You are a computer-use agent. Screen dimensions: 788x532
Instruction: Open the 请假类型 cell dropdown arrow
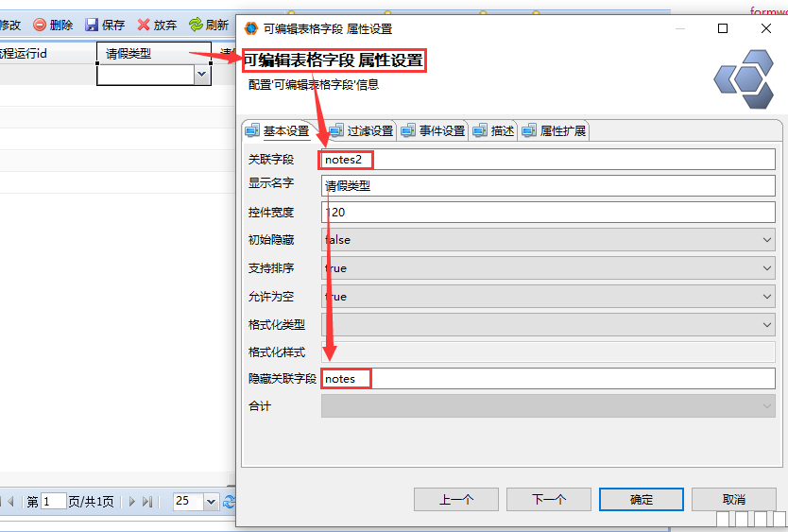click(201, 76)
